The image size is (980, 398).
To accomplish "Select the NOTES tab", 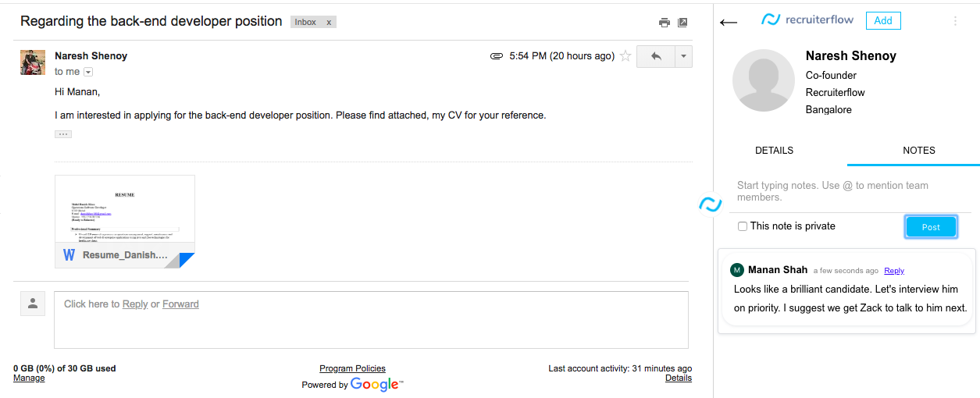I will [x=918, y=151].
